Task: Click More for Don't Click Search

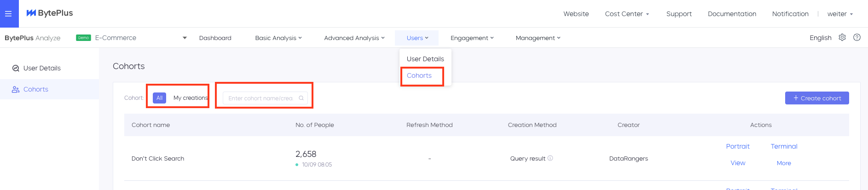Action: click(x=784, y=163)
